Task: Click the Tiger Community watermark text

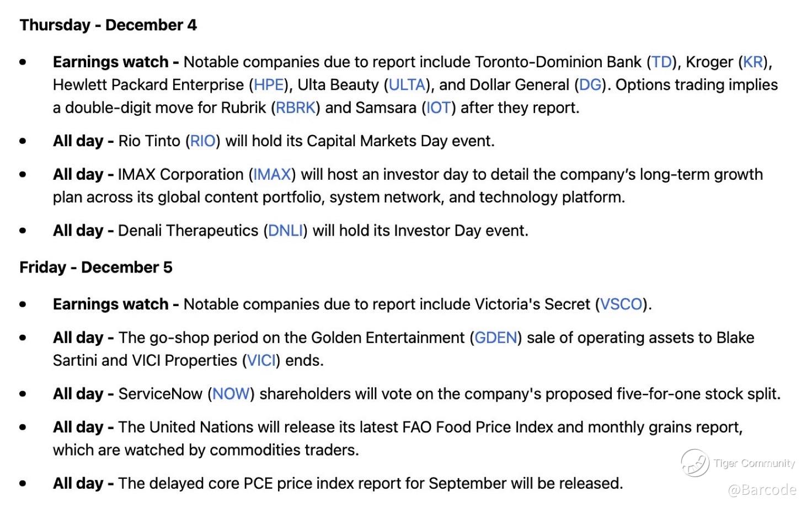Action: (754, 463)
